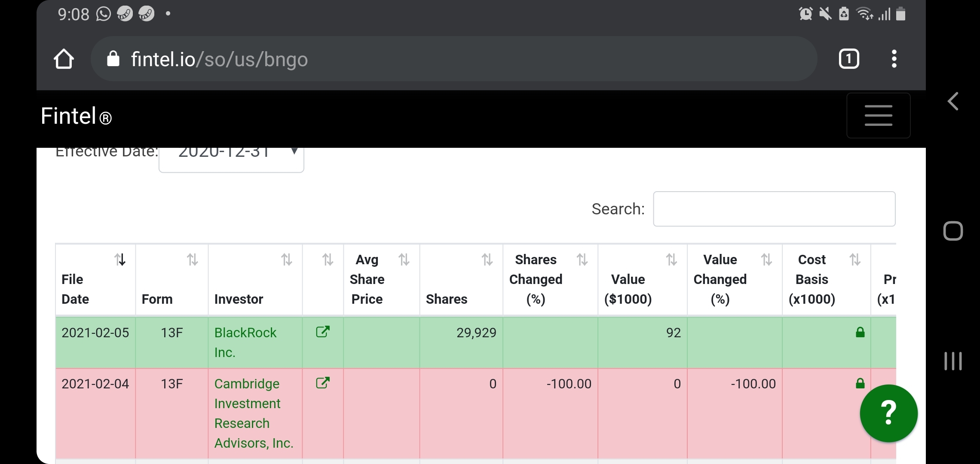The width and height of the screenshot is (980, 464).
Task: Sort table by Form column
Action: pyautogui.click(x=171, y=279)
